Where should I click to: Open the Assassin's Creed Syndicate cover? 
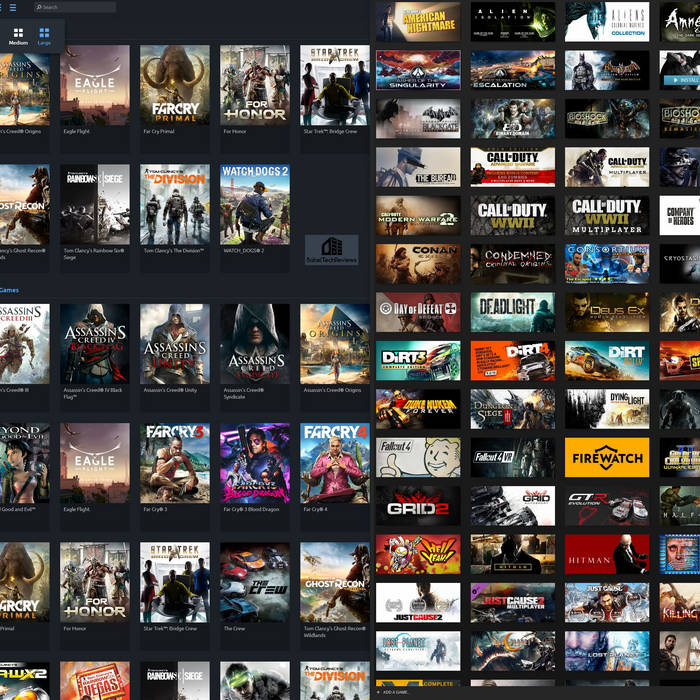[x=255, y=344]
